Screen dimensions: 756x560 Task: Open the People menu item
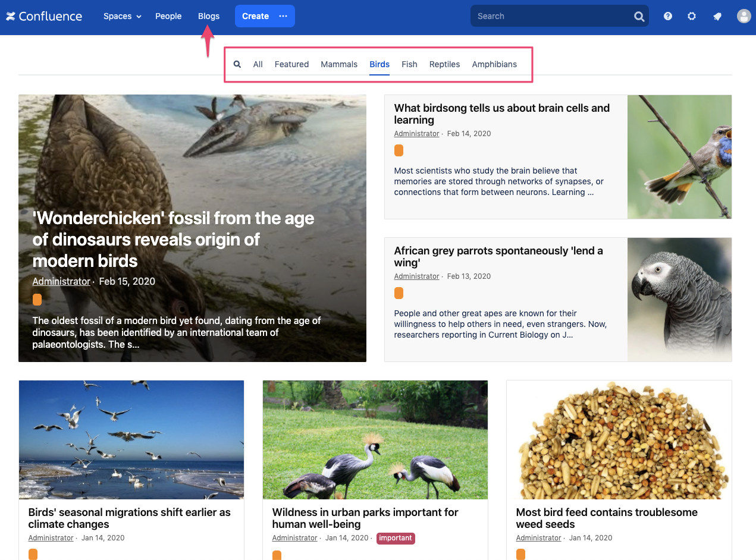[x=168, y=16]
